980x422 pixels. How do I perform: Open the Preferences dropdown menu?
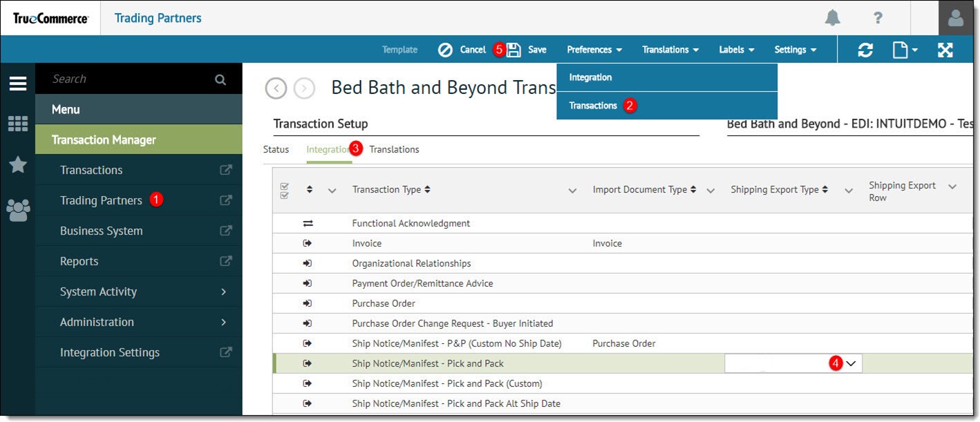[594, 50]
